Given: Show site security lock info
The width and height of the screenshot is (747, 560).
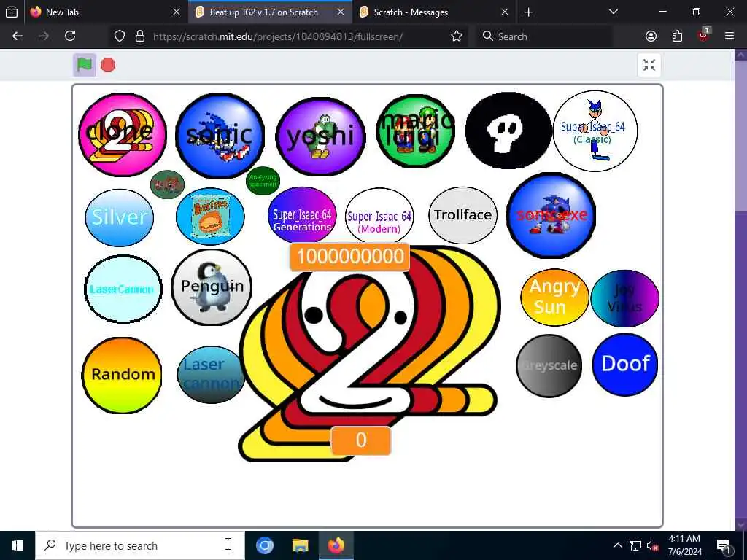Looking at the screenshot, I should 139,36.
